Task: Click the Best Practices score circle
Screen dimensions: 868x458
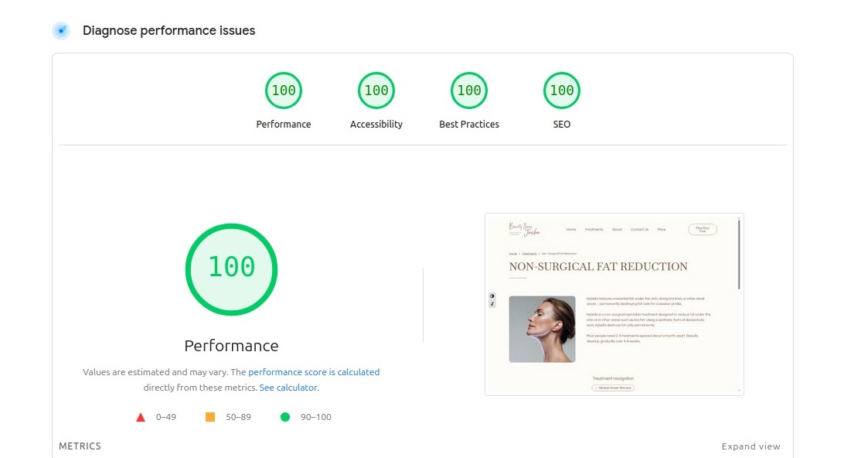Action: pos(468,90)
